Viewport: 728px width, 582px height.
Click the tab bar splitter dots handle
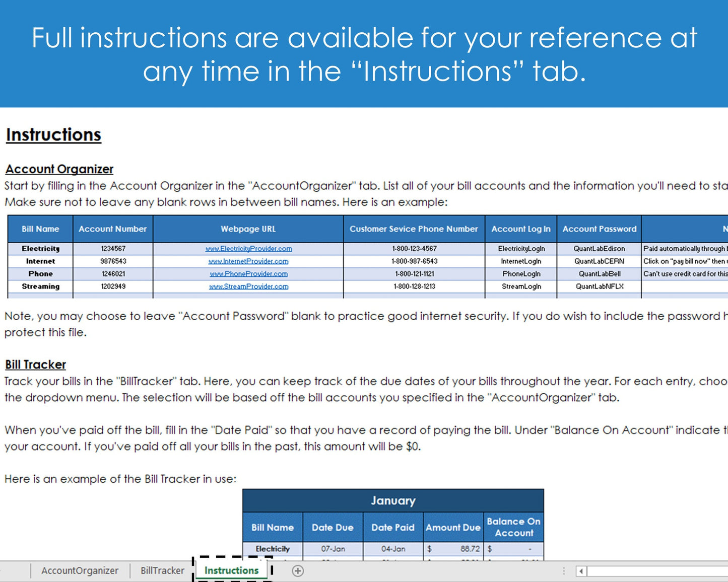coord(564,571)
